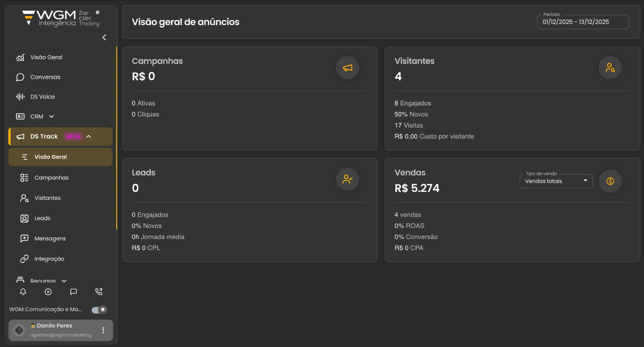
Task: Open the Integração page link
Action: (x=49, y=259)
